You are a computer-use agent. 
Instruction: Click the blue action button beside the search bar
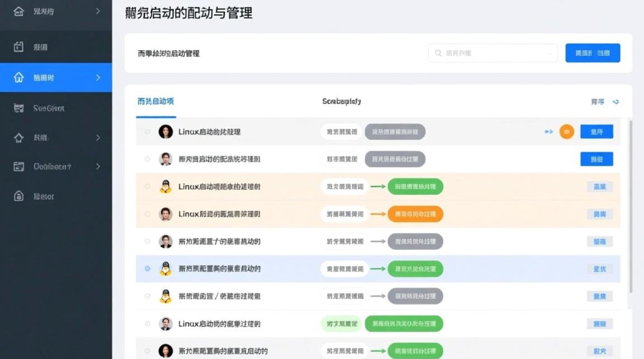(593, 53)
